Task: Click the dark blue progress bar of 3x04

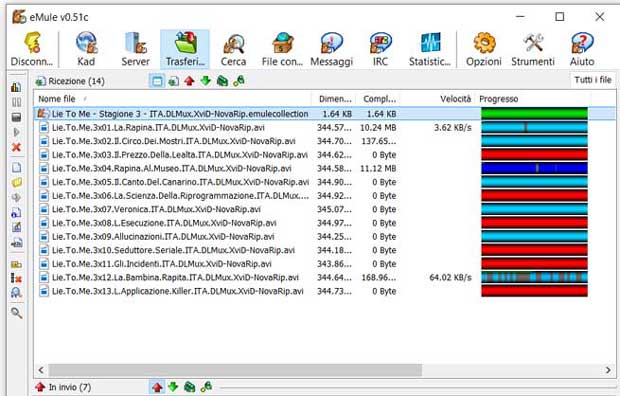Action: coord(534,169)
